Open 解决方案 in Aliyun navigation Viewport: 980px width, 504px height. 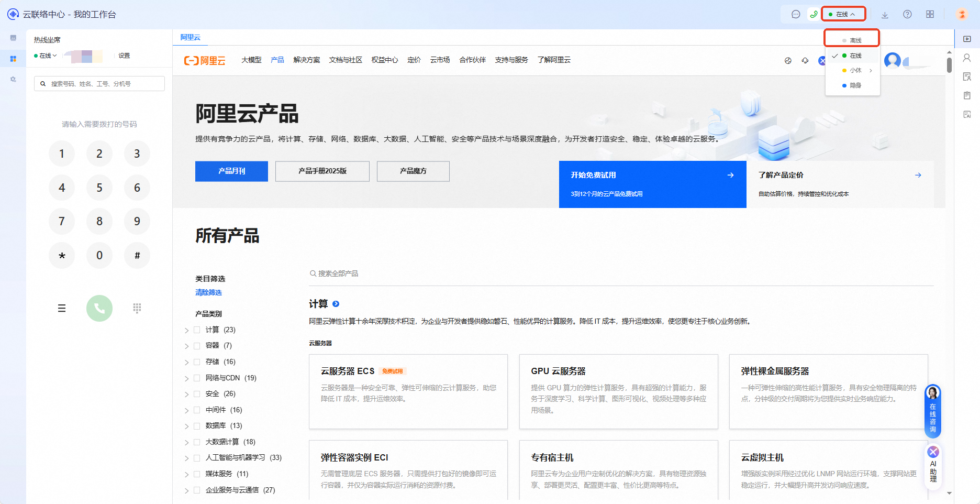307,60
